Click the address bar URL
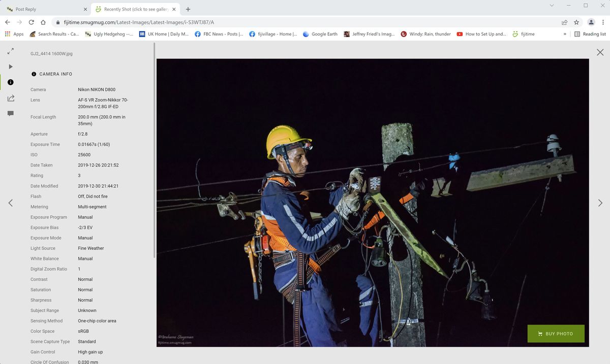This screenshot has width=610, height=364. (x=139, y=22)
